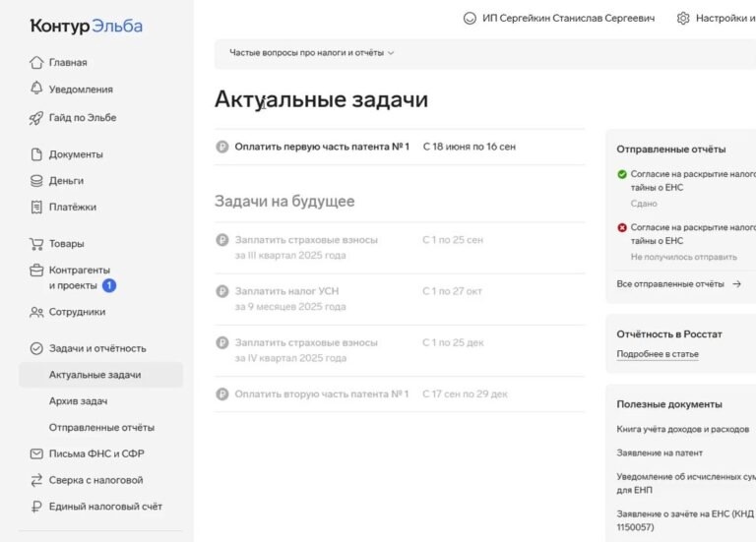Open Отправленные отчёты in the sidebar
The width and height of the screenshot is (756, 542).
[101, 427]
